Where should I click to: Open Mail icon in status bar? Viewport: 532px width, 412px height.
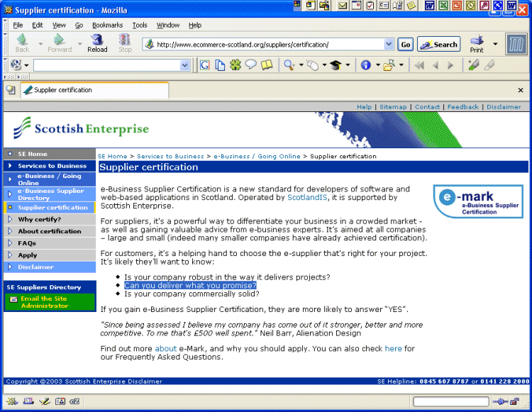[x=28, y=401]
